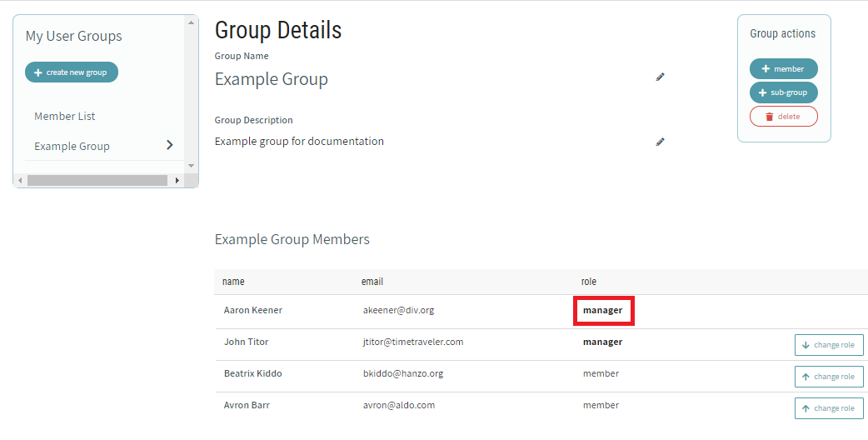This screenshot has width=868, height=440.
Task: Promote Beatrix Kiddo with change role
Action: tap(829, 377)
